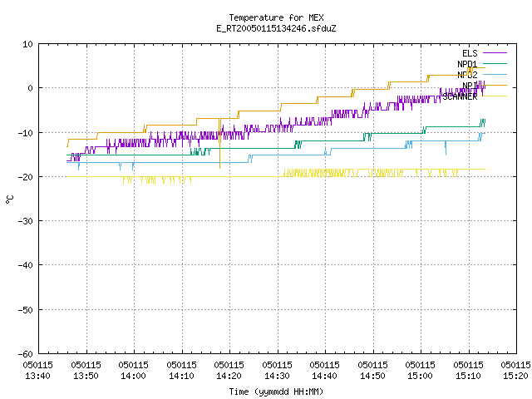This screenshot has width=532, height=399.
Task: Click the x-axis label '050115 13:50'
Action: click(x=86, y=370)
